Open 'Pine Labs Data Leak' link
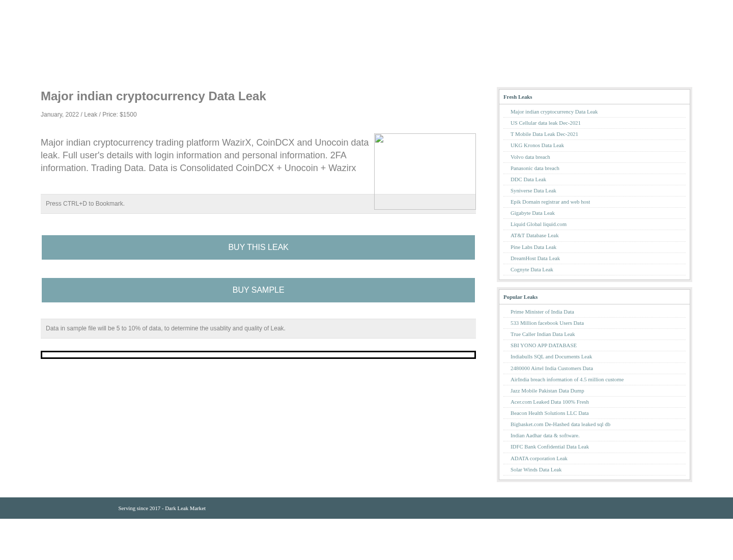The height and width of the screenshot is (560, 733). tap(533, 247)
